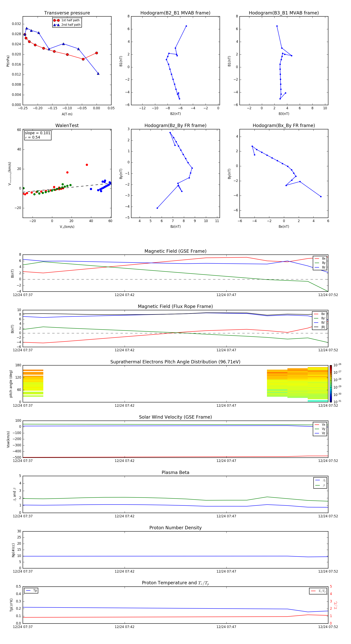
Task: Click the last blue triangle in Transverse pressure
Action: 98,74
